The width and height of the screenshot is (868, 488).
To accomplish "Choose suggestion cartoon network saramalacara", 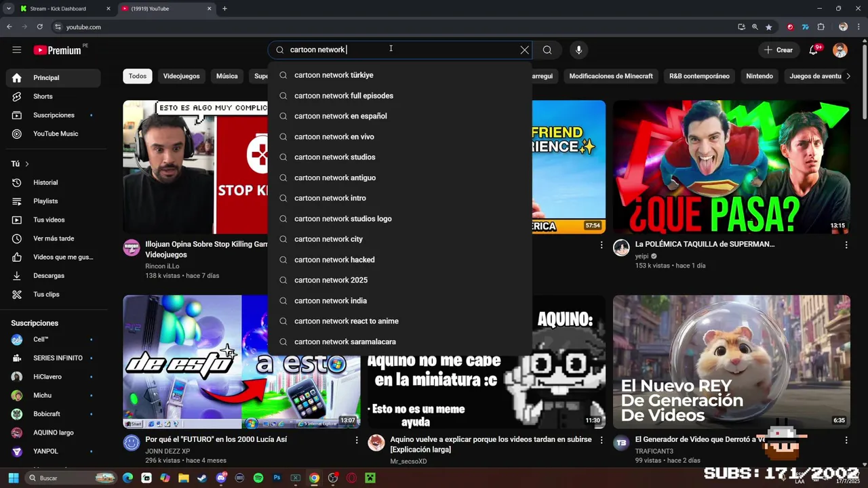I will tap(400, 342).
